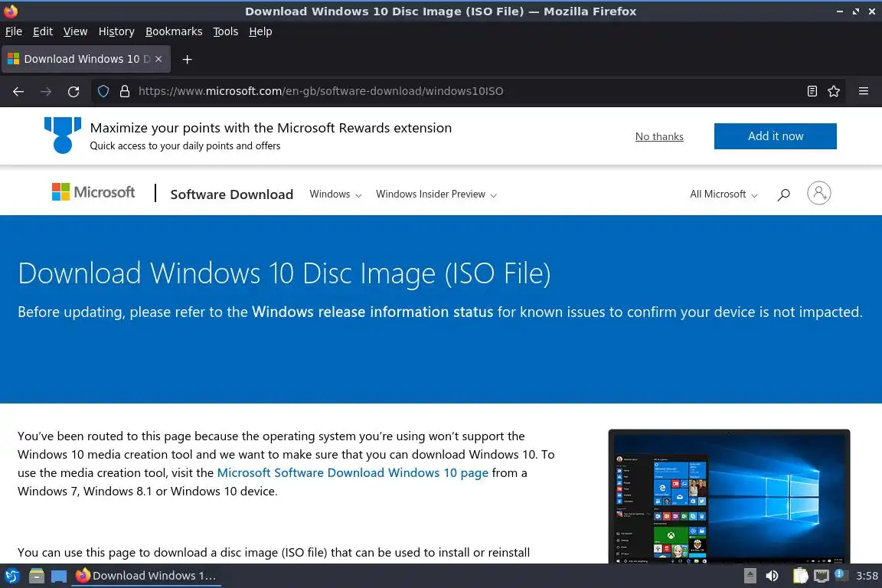Screen dimensions: 882x588
Task: Click the eject removable media tray icon
Action: pyautogui.click(x=750, y=576)
